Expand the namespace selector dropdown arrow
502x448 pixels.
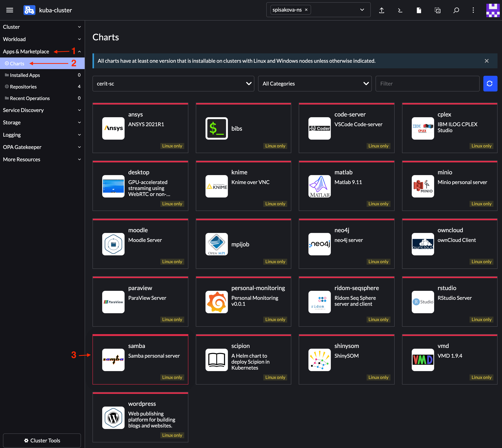click(x=362, y=10)
